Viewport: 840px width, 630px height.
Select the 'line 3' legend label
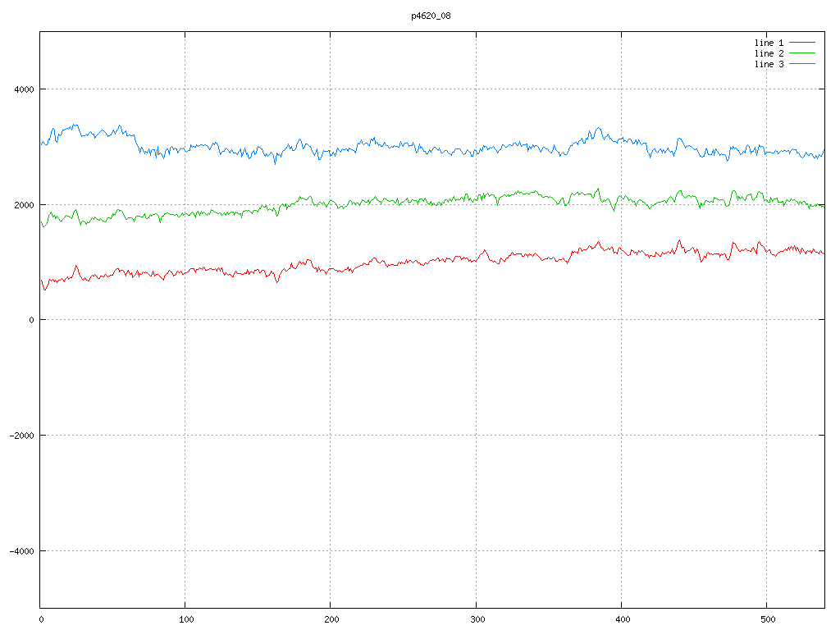click(x=769, y=64)
